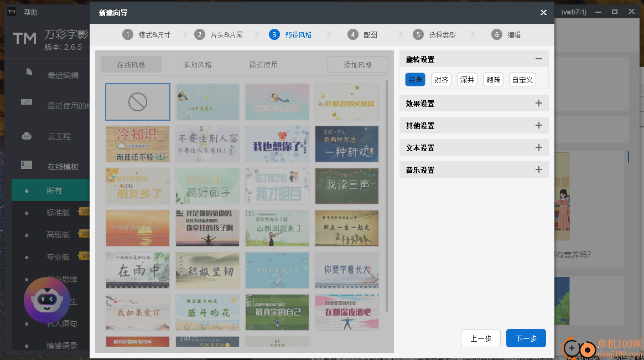644x360 pixels.
Task: Click the 下一步 button
Action: [526, 338]
